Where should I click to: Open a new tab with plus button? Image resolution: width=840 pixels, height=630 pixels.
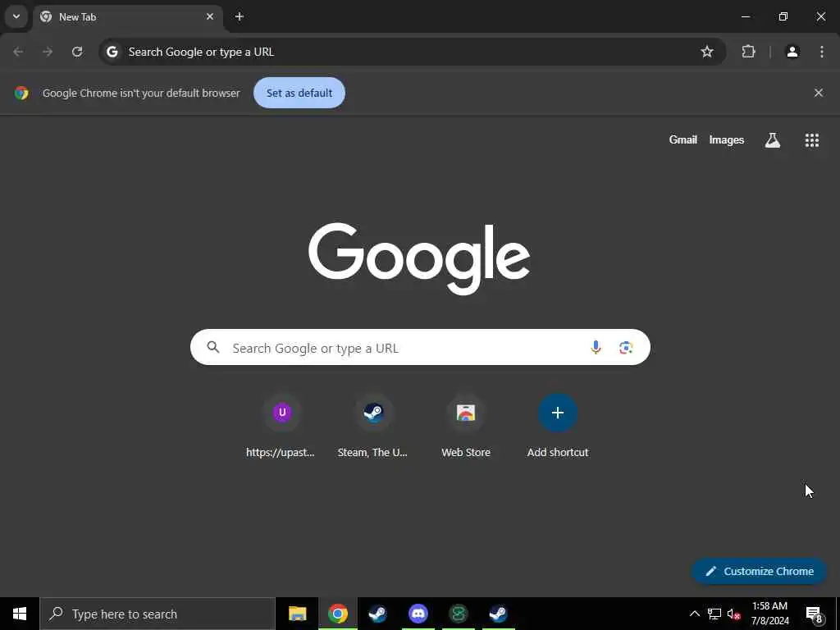point(240,16)
